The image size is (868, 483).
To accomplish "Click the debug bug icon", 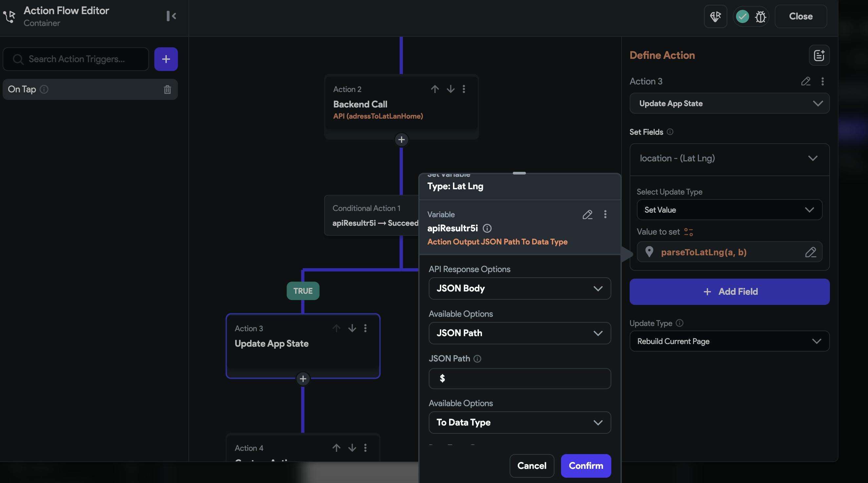I will 760,16.
